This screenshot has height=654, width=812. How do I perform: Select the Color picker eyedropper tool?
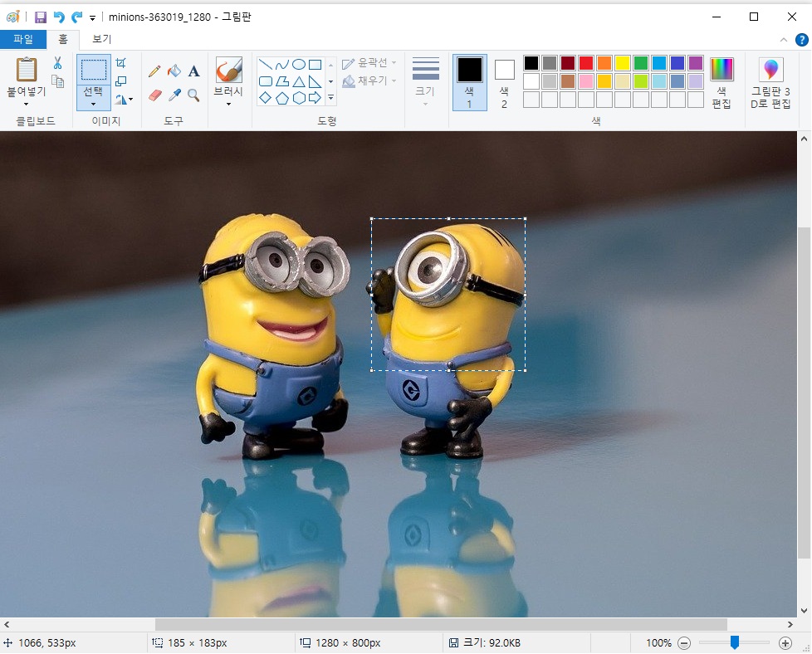tap(175, 95)
